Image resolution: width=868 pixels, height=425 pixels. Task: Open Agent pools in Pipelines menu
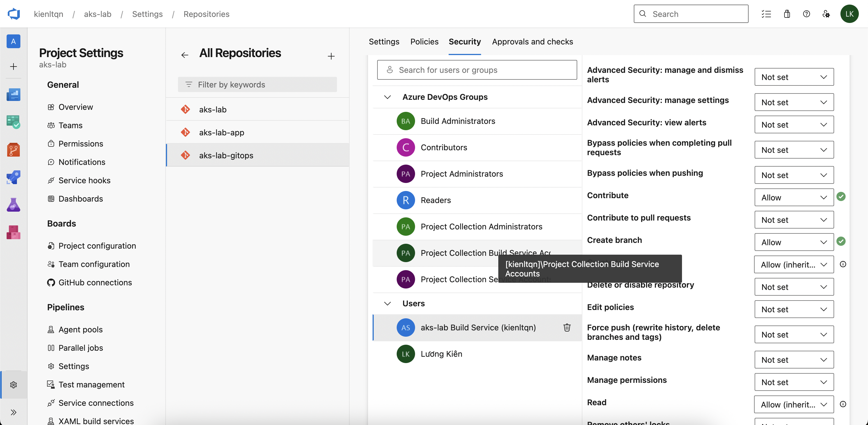pyautogui.click(x=81, y=329)
